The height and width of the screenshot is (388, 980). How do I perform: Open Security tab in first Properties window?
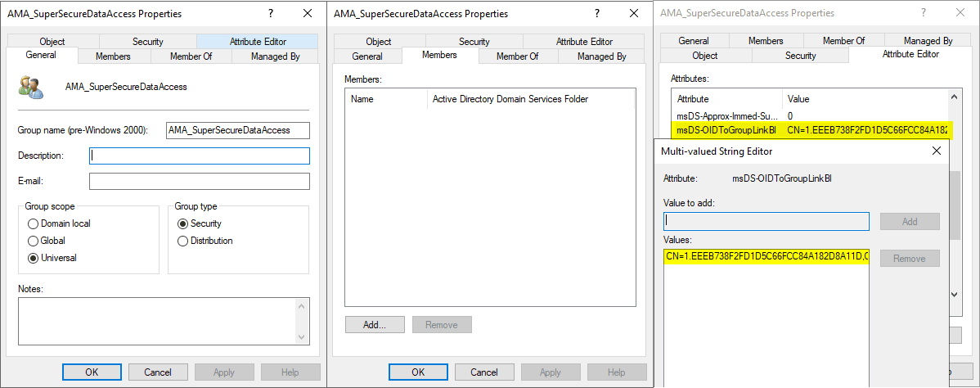coord(147,41)
